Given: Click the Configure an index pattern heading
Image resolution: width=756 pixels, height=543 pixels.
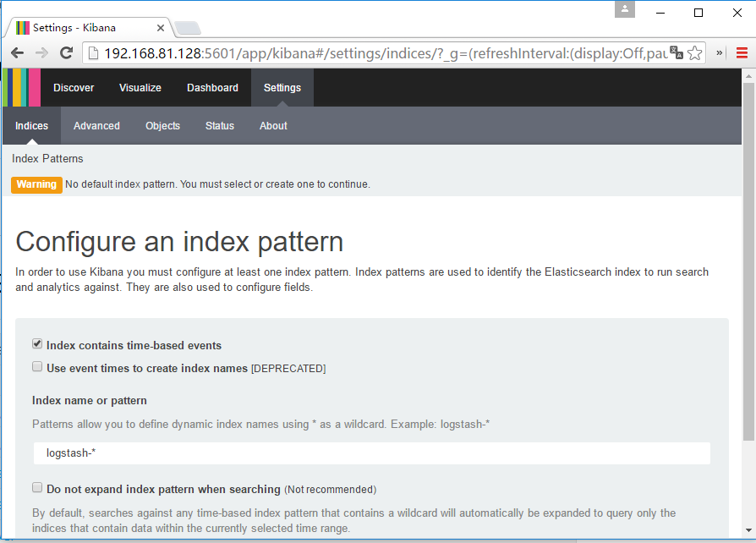Looking at the screenshot, I should (x=179, y=242).
